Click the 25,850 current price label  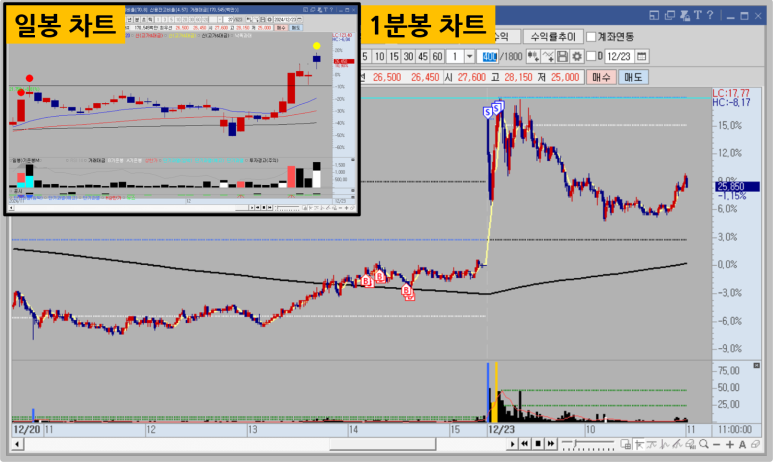click(x=737, y=186)
